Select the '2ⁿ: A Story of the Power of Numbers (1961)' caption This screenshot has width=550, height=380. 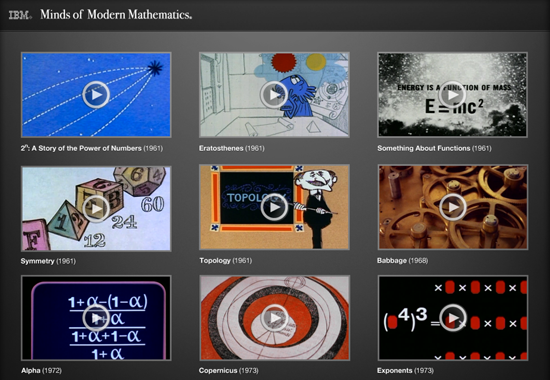click(92, 148)
